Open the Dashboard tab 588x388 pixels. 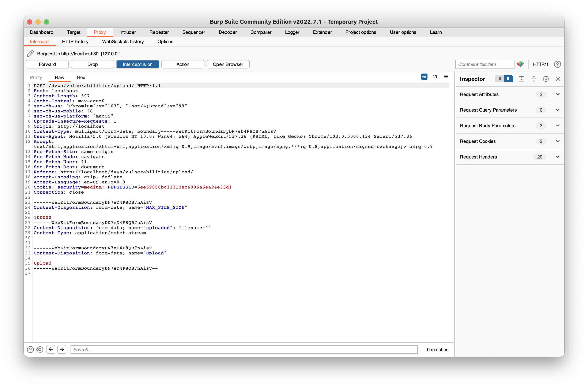pyautogui.click(x=42, y=32)
